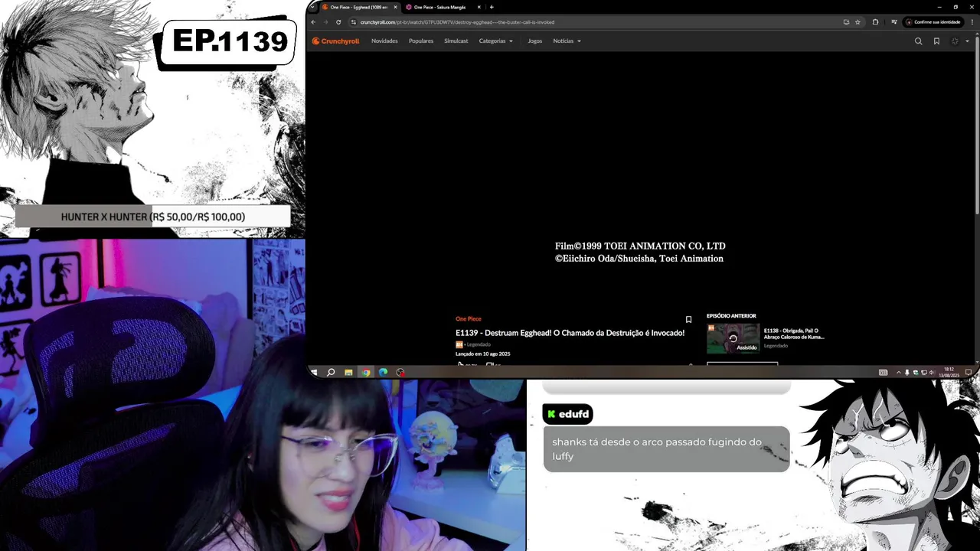Open the E1138 previous episode thumbnail

(x=733, y=338)
